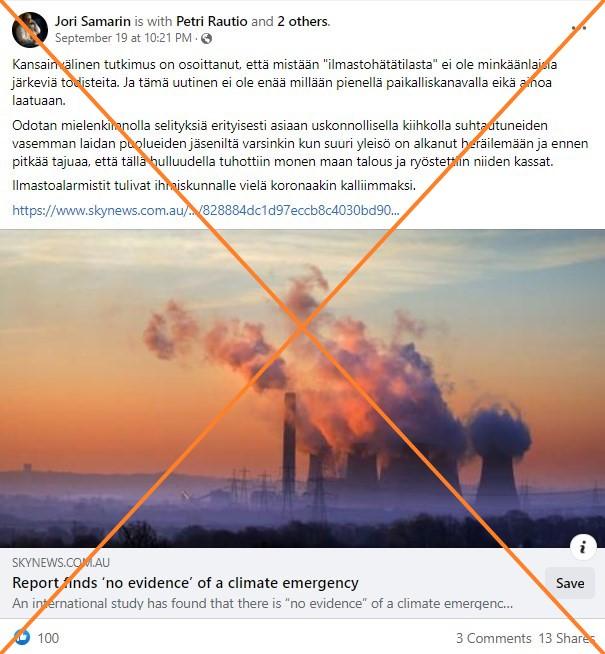Screen dimensions: 605x654
Task: Click the info 'i' icon on image
Action: coord(582,546)
